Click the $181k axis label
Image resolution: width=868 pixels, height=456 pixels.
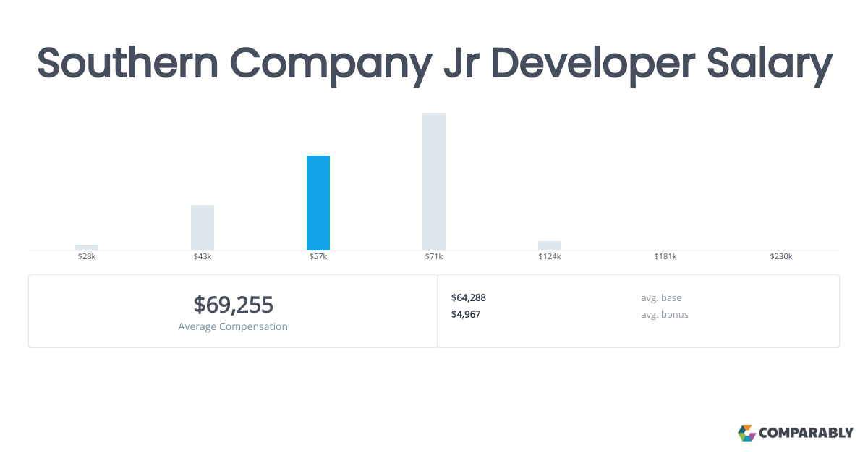[665, 257]
